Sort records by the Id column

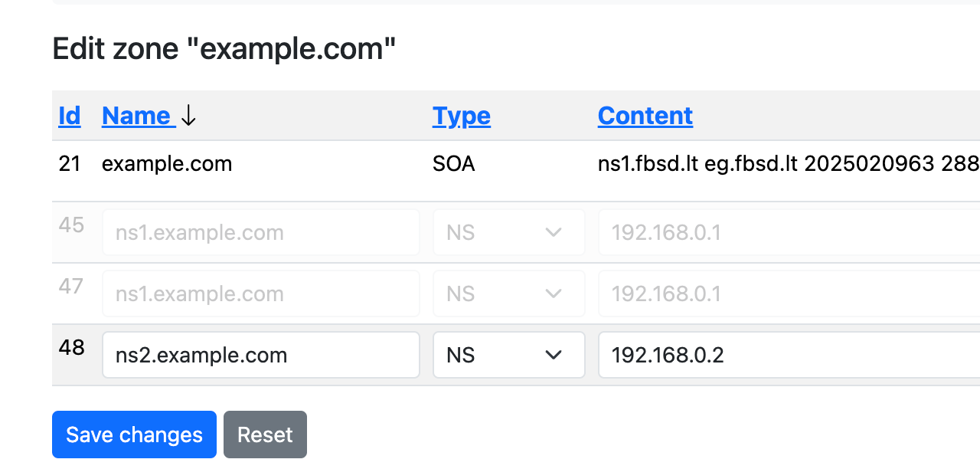pos(69,115)
